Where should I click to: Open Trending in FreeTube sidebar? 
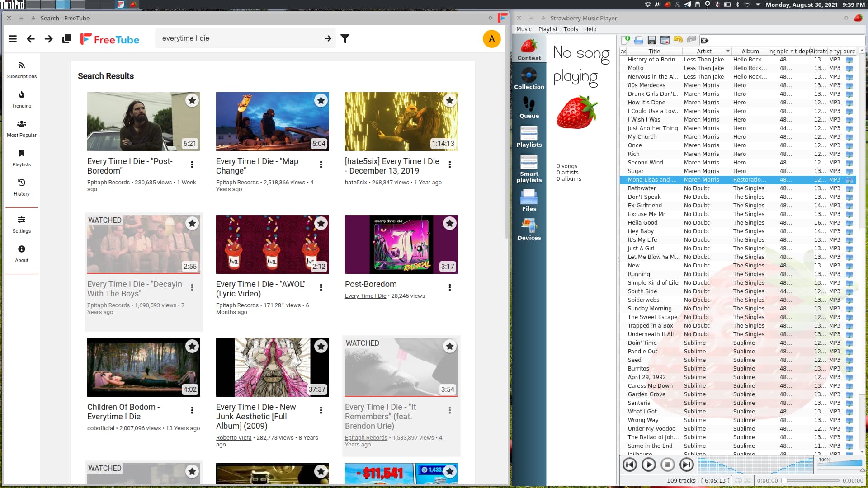tap(22, 99)
